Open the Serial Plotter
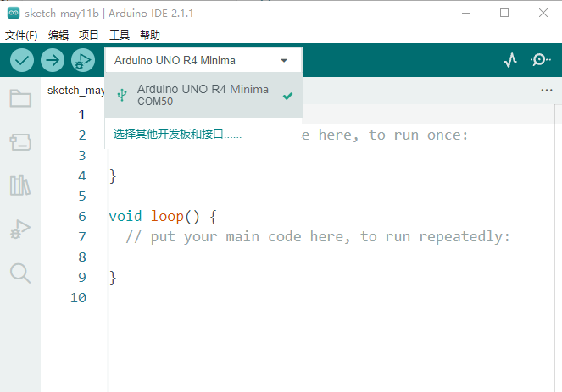Screen dimensions: 562x392 coord(510,60)
